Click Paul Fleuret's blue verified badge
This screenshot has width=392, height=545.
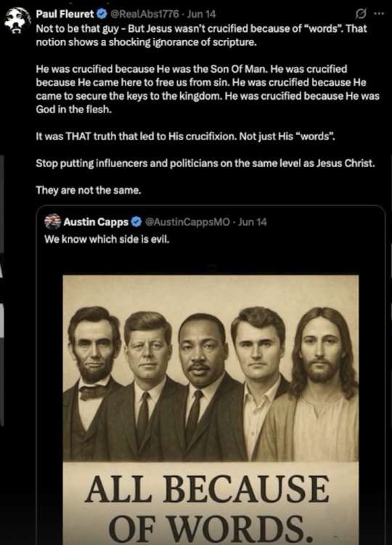click(x=102, y=14)
